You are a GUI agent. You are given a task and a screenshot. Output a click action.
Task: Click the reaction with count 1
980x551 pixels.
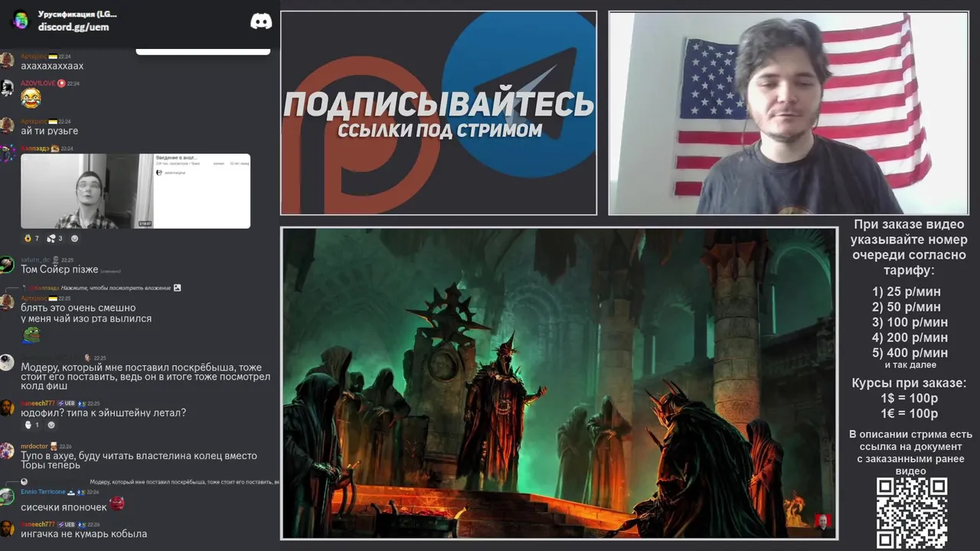(x=32, y=425)
